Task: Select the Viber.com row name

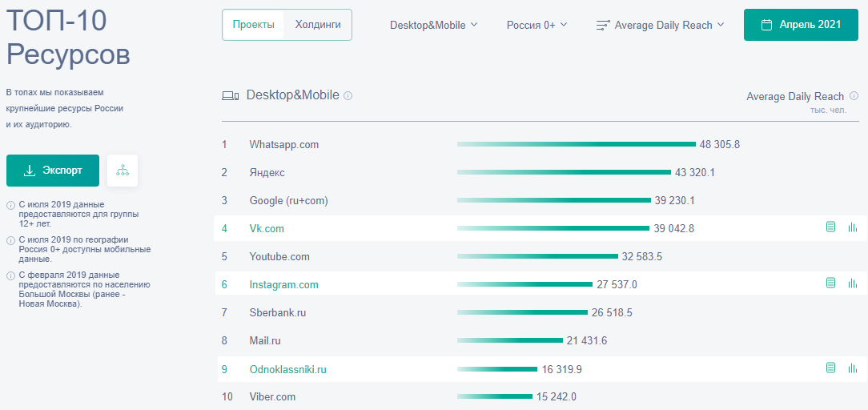Action: pyautogui.click(x=272, y=396)
